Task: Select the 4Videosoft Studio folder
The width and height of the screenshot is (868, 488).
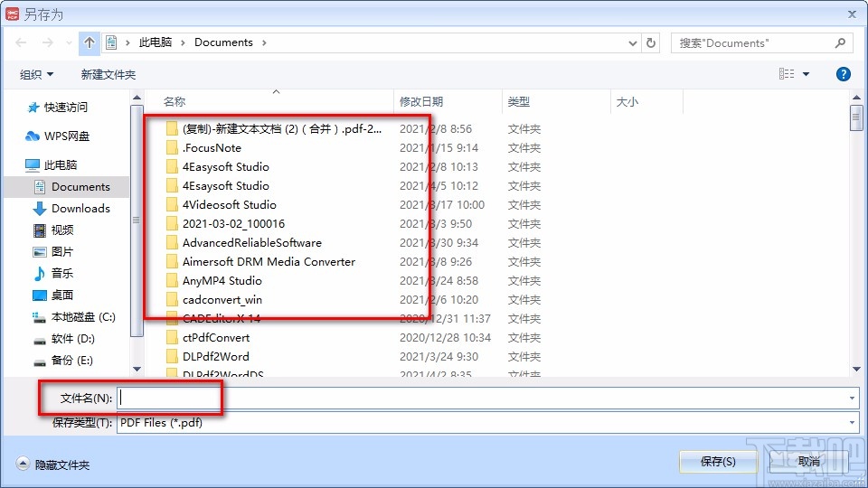Action: point(229,205)
